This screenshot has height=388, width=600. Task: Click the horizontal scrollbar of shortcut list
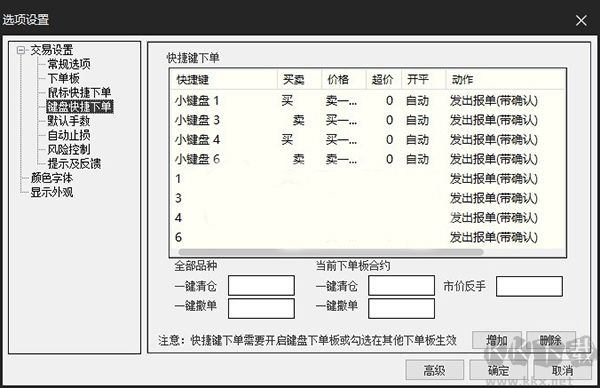pyautogui.click(x=331, y=252)
